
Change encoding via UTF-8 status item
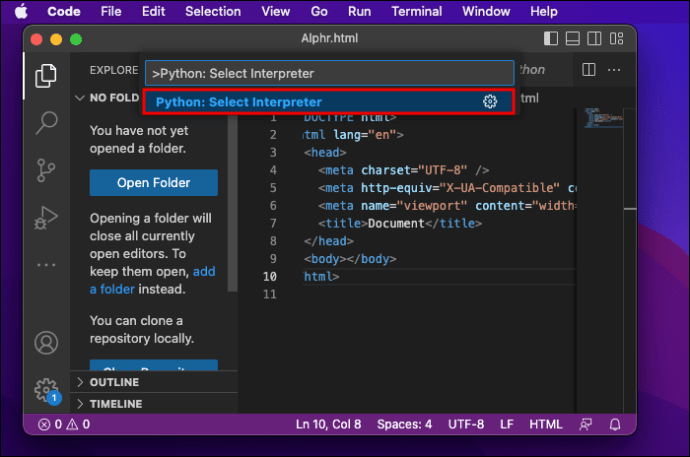pyautogui.click(x=466, y=424)
